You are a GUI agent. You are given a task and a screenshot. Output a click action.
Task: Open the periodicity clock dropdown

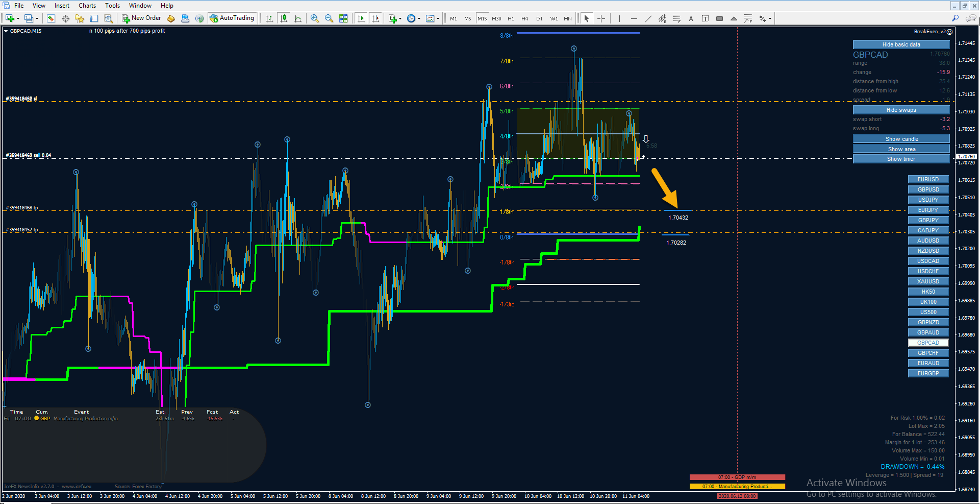(x=419, y=19)
